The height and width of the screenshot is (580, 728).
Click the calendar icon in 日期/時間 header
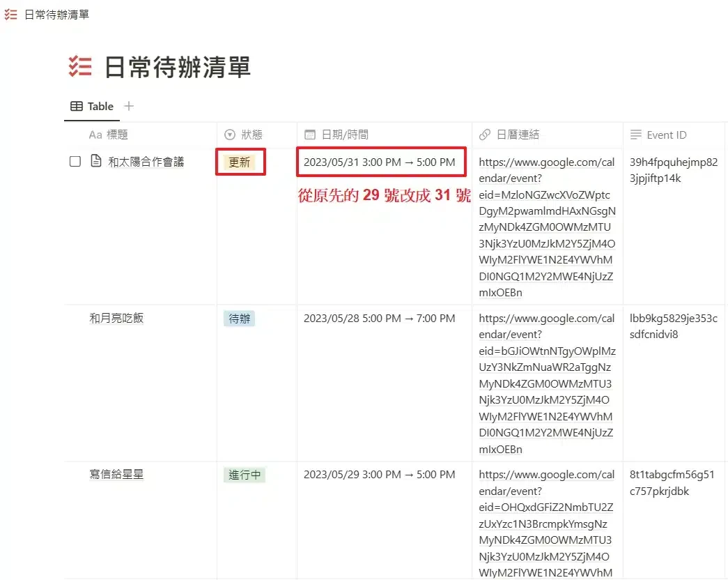point(310,135)
